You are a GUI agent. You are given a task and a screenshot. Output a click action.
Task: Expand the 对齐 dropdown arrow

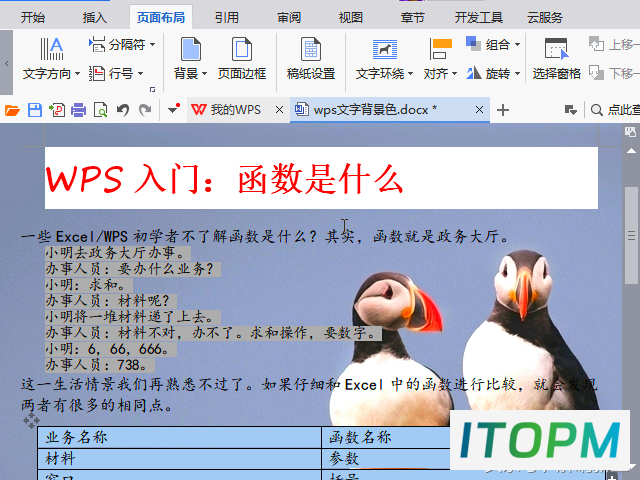454,74
